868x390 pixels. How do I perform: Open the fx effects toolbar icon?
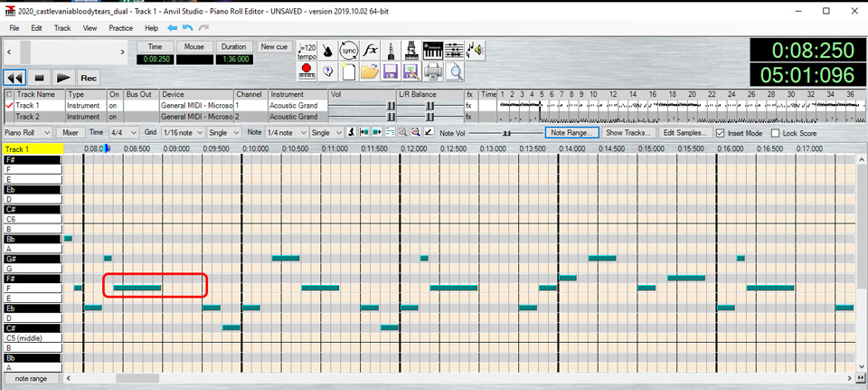coord(370,51)
